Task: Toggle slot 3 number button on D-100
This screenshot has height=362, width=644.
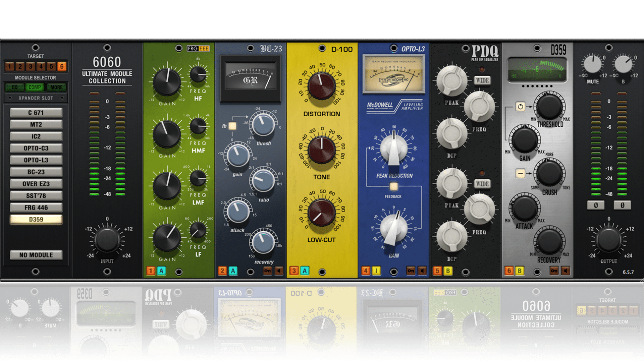Action: click(294, 271)
